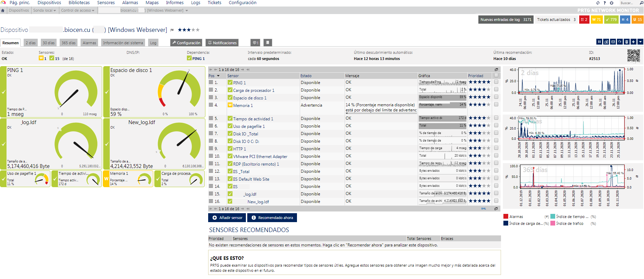Expand Control de acceso breadcrumb dropdown

[93, 11]
